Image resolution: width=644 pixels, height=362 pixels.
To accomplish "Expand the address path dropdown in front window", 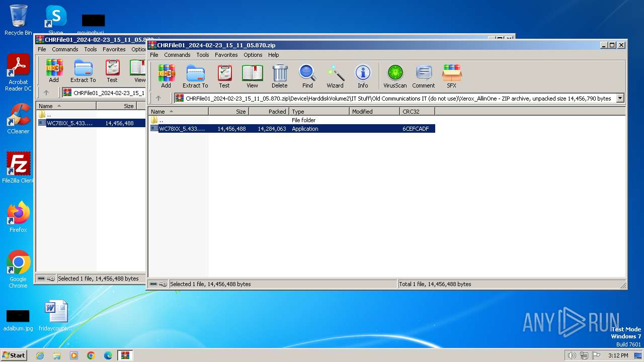I will click(x=620, y=99).
